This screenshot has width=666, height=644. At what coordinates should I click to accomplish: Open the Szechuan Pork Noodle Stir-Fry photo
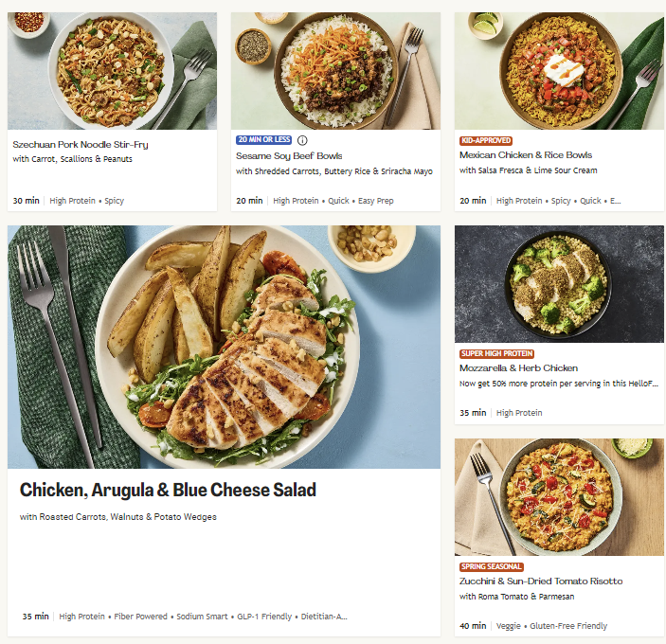point(112,71)
